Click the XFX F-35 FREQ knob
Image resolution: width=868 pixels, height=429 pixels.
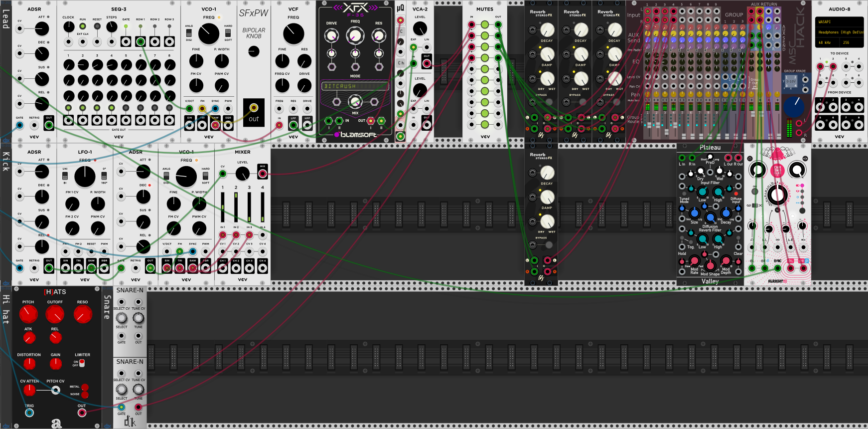click(x=355, y=35)
